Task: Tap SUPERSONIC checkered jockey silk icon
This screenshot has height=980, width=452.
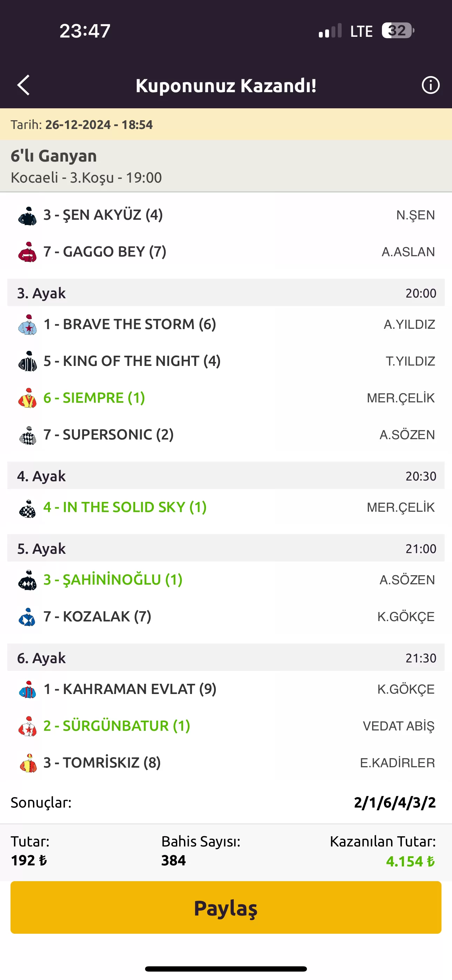Action: pos(27,435)
